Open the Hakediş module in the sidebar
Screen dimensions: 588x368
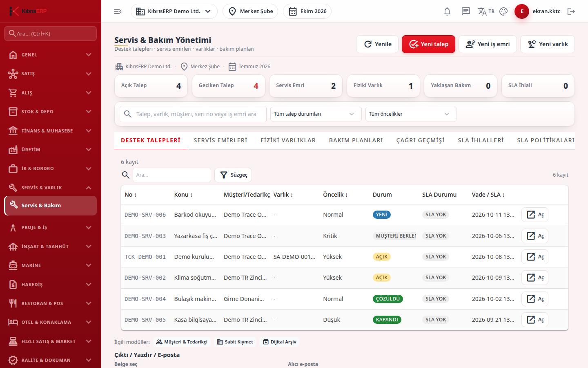[50, 285]
